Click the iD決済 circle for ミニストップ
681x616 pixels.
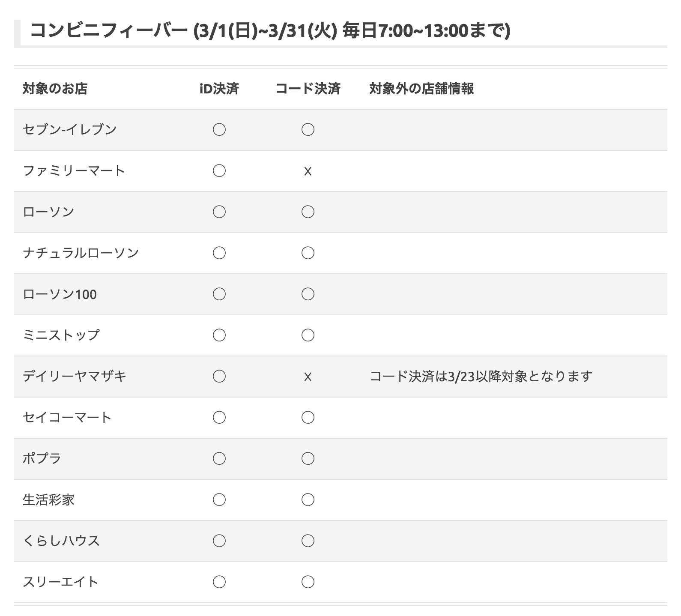point(219,335)
